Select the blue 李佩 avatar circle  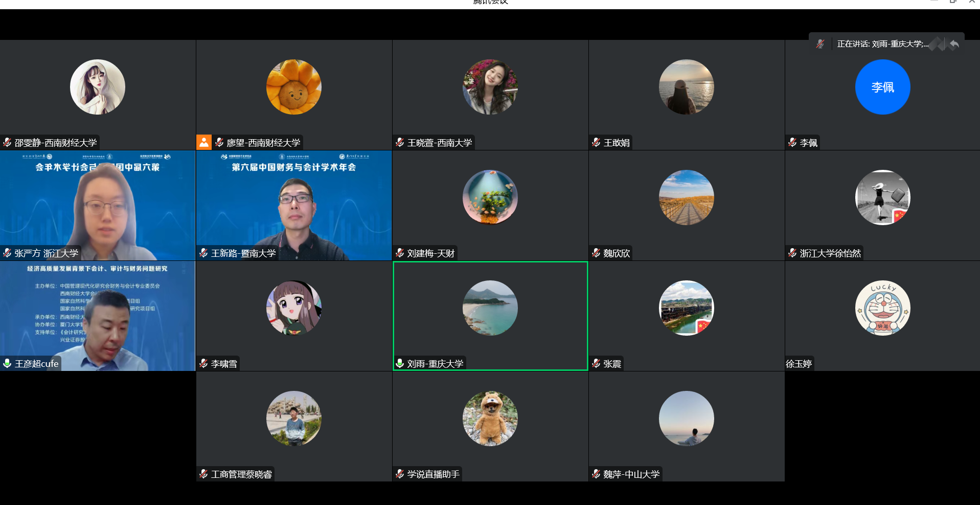tap(882, 87)
